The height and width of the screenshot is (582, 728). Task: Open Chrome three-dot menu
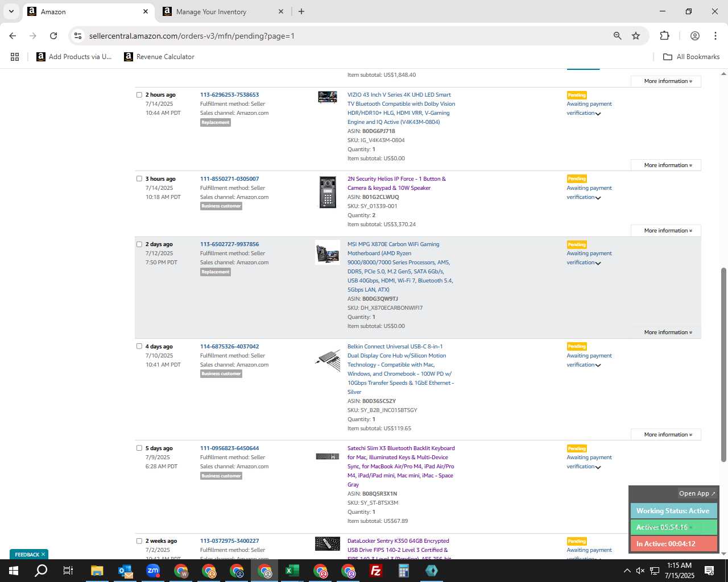coord(715,36)
